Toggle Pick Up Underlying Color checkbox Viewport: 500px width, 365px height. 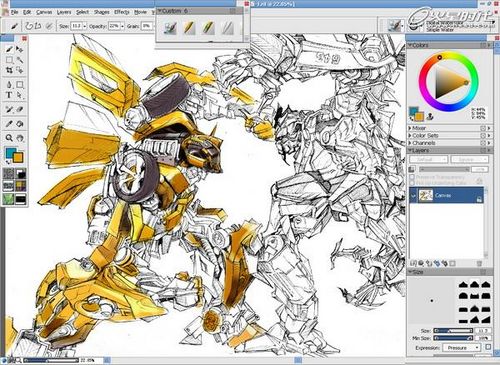(412, 183)
